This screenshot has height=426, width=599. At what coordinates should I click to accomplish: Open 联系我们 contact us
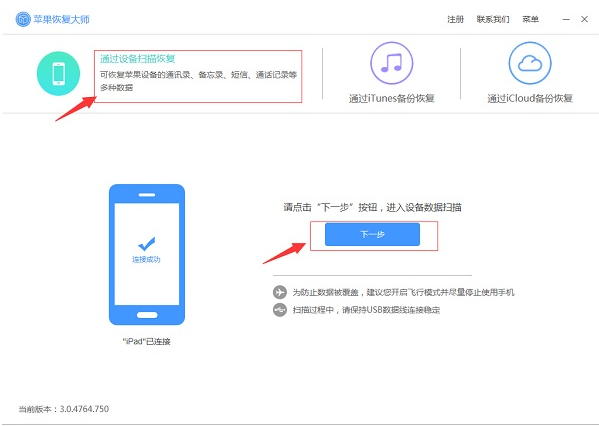click(x=493, y=19)
